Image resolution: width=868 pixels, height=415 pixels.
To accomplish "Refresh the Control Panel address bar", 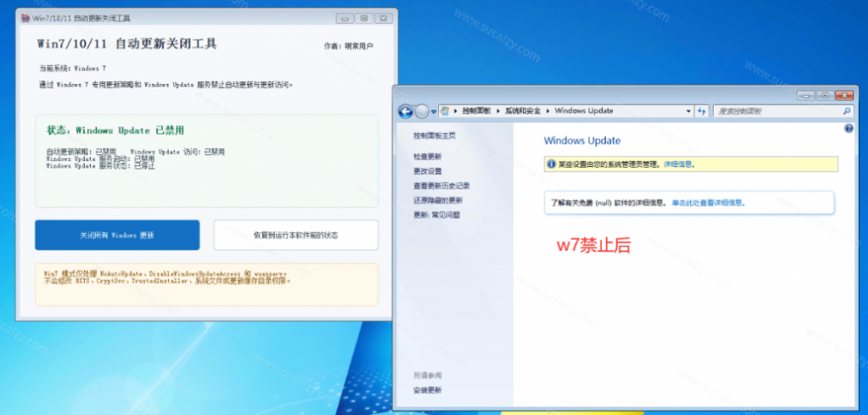I will click(701, 111).
